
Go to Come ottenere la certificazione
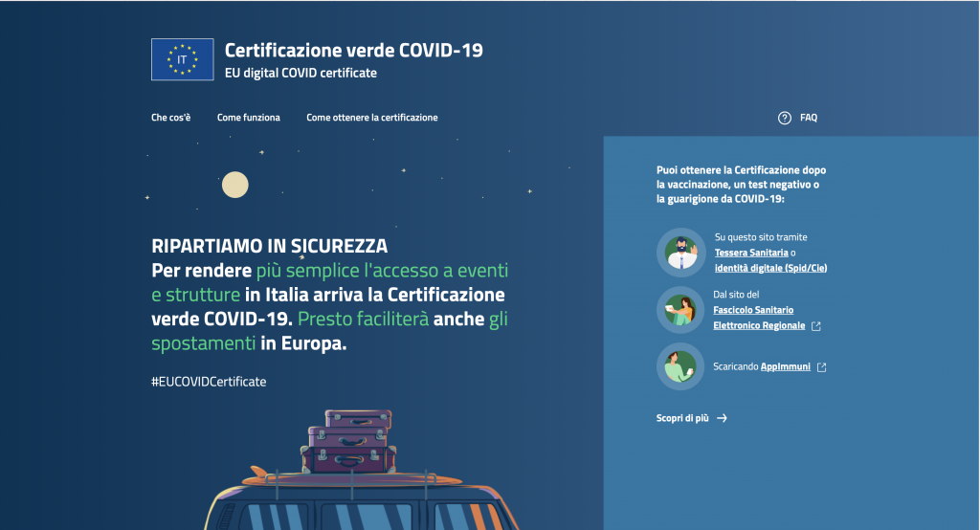[372, 118]
